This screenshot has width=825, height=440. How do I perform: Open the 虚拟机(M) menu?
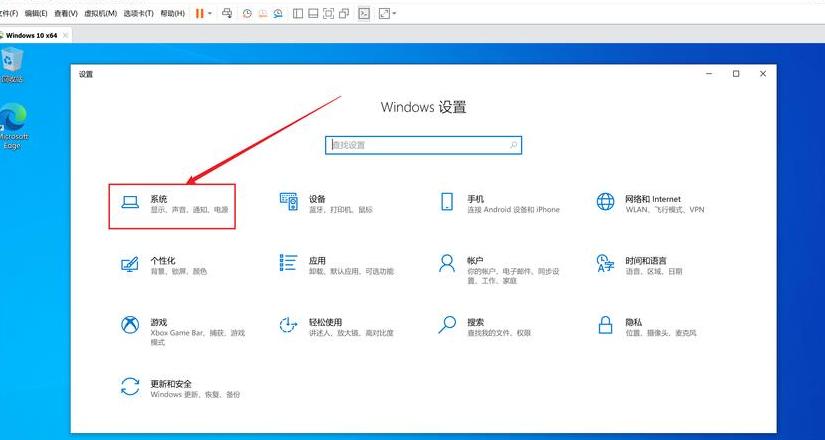(x=100, y=13)
